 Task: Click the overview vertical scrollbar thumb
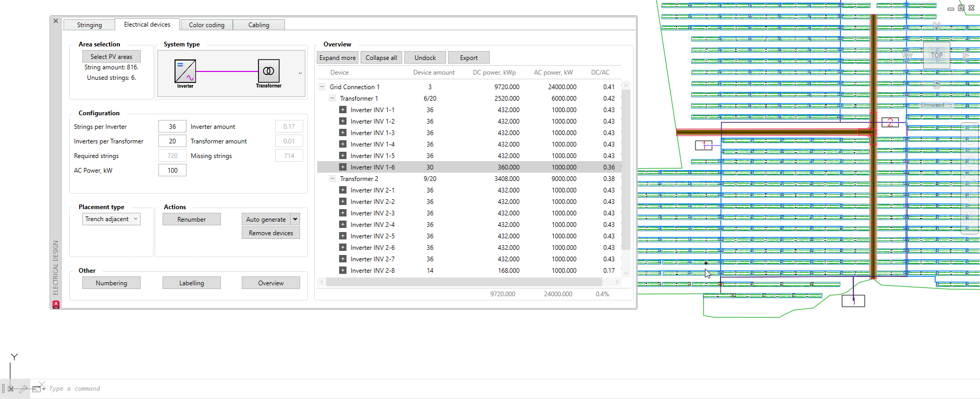click(626, 170)
